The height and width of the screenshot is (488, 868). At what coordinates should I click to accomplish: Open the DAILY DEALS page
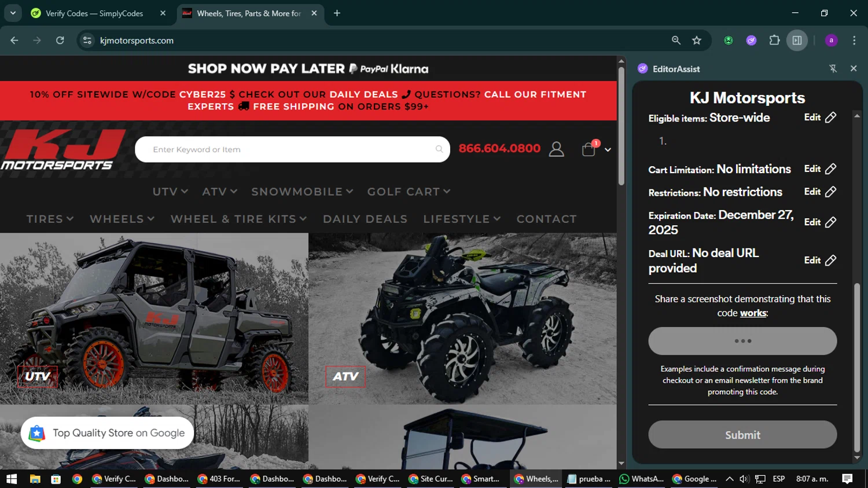point(365,219)
